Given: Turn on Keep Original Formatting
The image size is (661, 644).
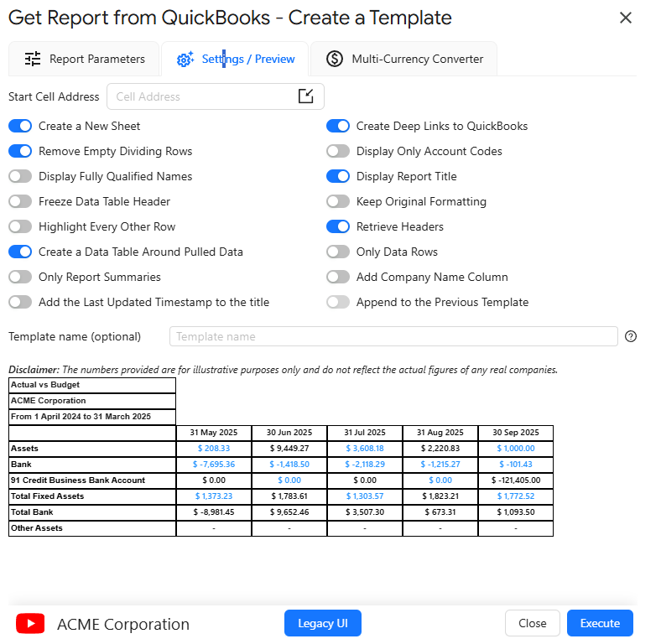Looking at the screenshot, I should 338,201.
